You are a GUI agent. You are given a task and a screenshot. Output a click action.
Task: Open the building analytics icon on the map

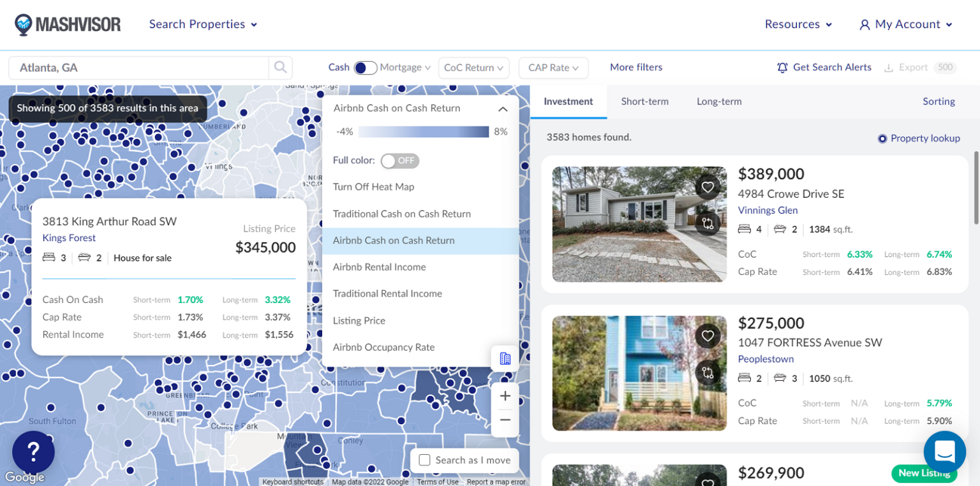(505, 358)
